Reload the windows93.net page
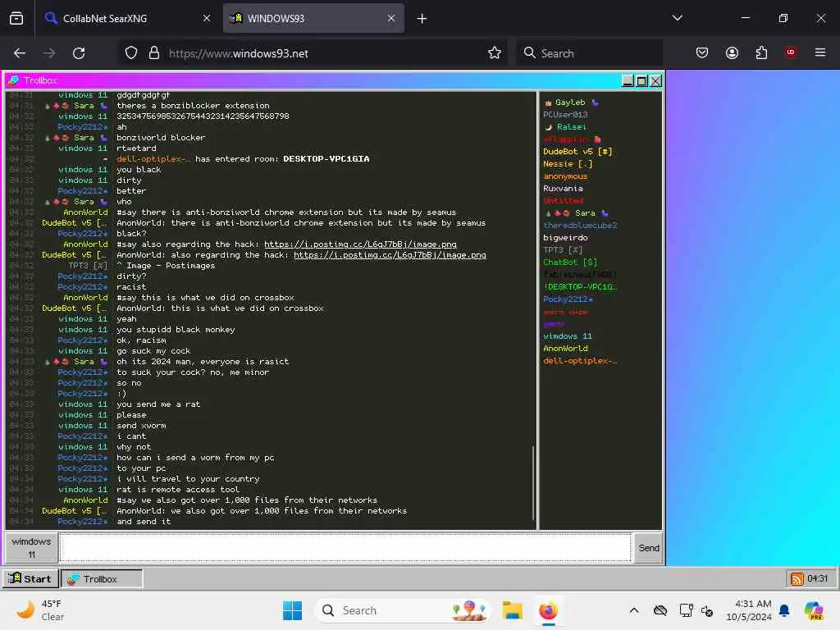840x630 pixels. pos(79,53)
